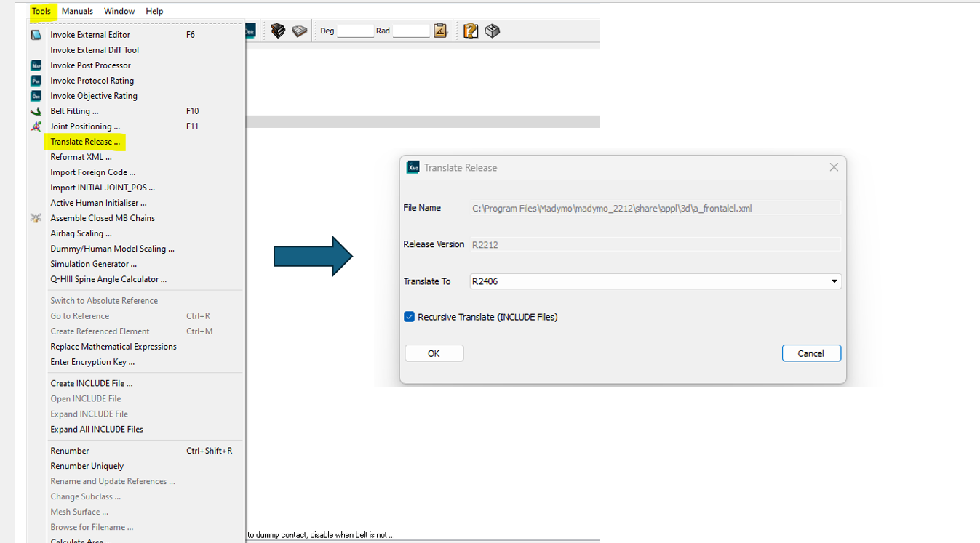The height and width of the screenshot is (543, 980).
Task: Disable Recursive Translate (INCLUDE Files) checkbox
Action: pyautogui.click(x=409, y=316)
